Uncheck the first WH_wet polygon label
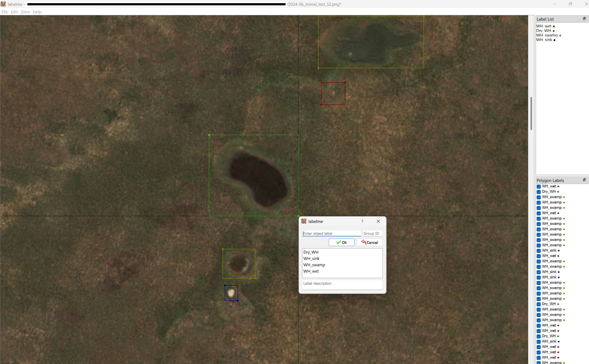The height and width of the screenshot is (364, 589). click(x=539, y=187)
